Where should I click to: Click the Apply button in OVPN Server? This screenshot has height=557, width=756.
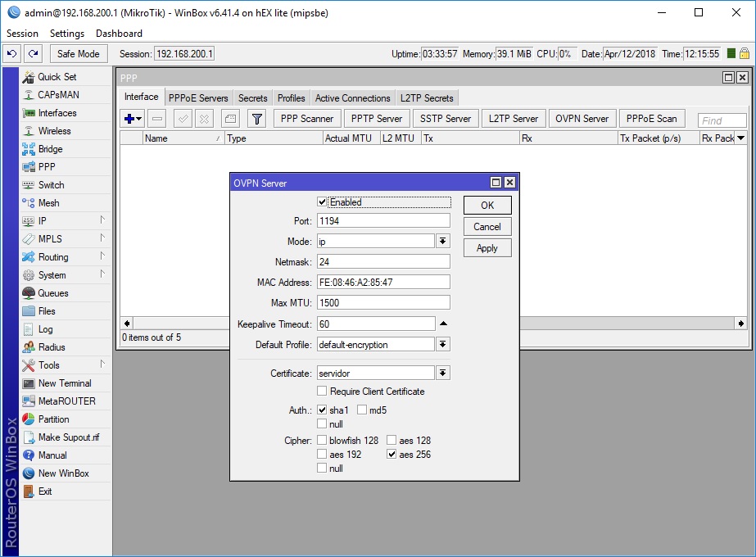point(487,248)
